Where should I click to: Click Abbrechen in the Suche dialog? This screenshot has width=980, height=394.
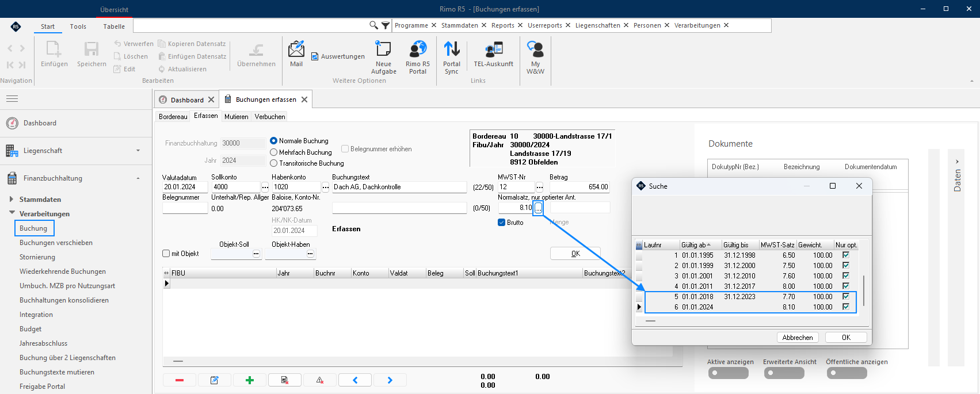point(798,338)
